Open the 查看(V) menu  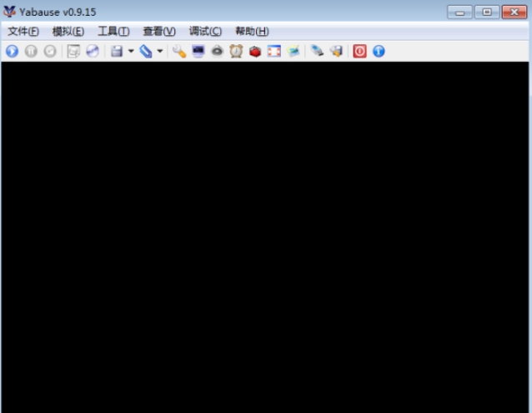click(x=159, y=31)
